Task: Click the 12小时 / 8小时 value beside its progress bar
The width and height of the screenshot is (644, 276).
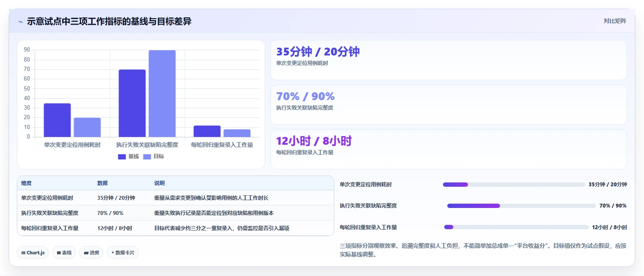Action: (609, 227)
